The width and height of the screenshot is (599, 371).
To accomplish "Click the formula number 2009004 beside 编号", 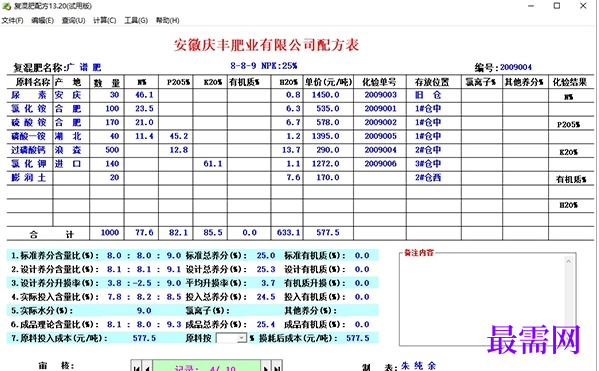I will 516,67.
